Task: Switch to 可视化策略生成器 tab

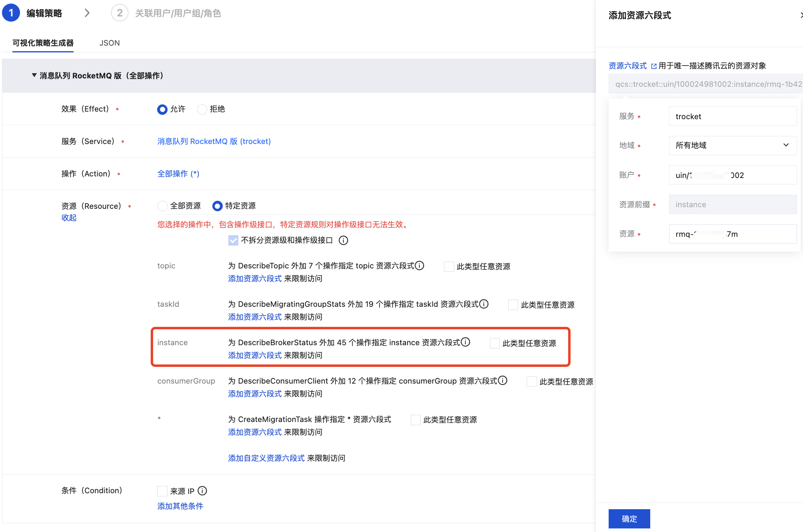Action: 43,43
